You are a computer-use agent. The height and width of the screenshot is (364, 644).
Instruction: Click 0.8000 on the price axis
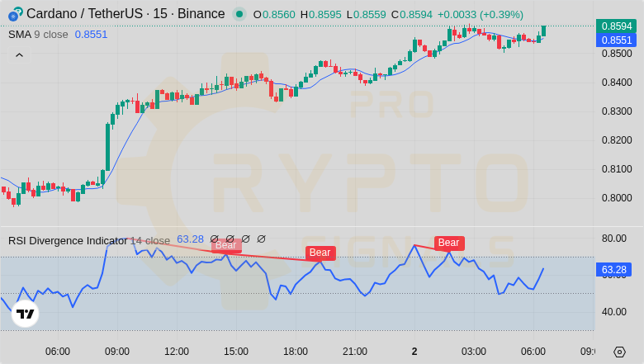click(x=617, y=198)
